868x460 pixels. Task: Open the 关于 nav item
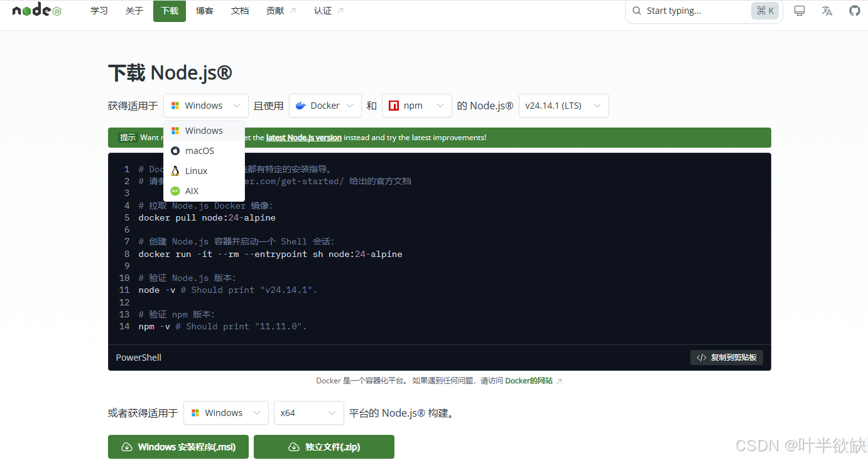[x=134, y=11]
